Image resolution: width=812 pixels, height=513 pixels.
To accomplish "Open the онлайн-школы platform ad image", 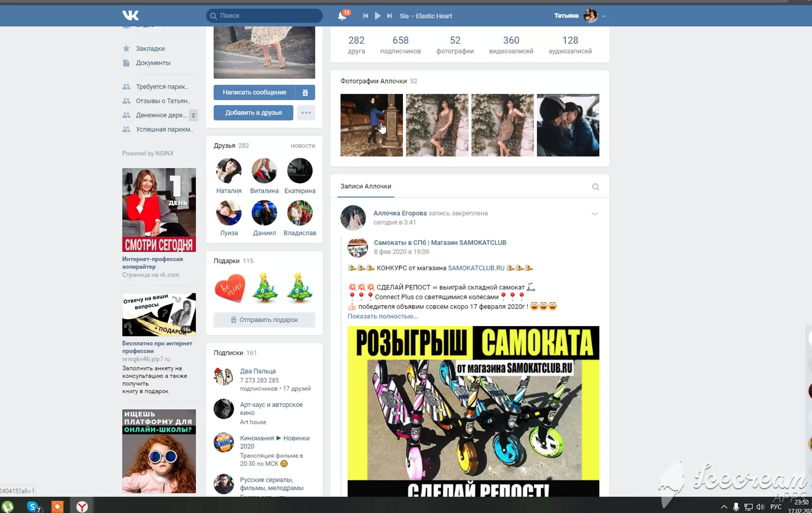I will [x=159, y=451].
